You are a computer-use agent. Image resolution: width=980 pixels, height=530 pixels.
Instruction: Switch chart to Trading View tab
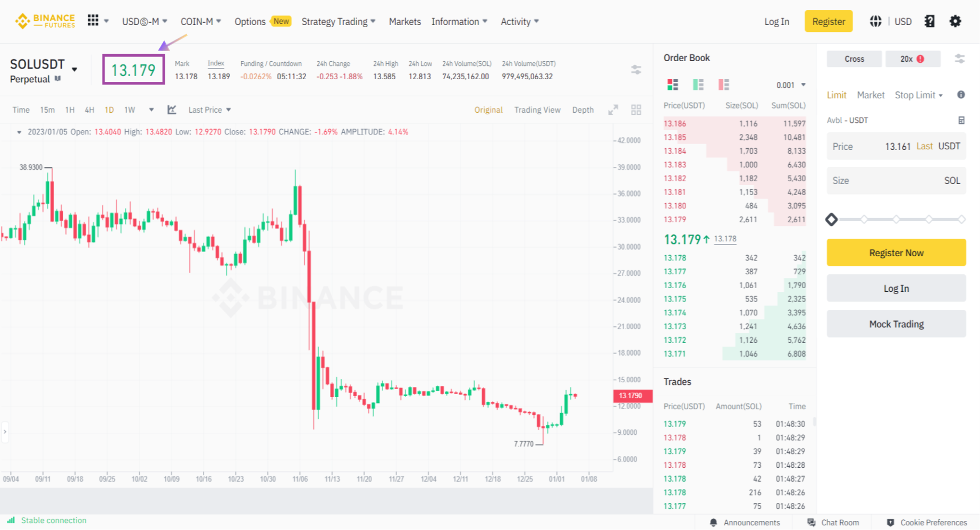(537, 110)
